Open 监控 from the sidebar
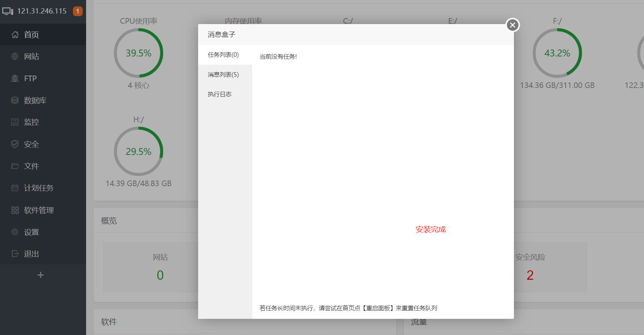 point(43,122)
